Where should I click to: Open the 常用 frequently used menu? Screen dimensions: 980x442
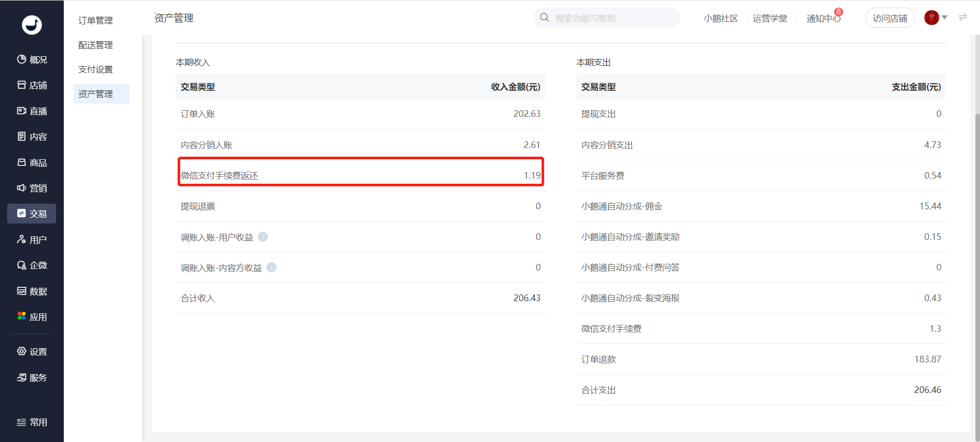(x=32, y=422)
